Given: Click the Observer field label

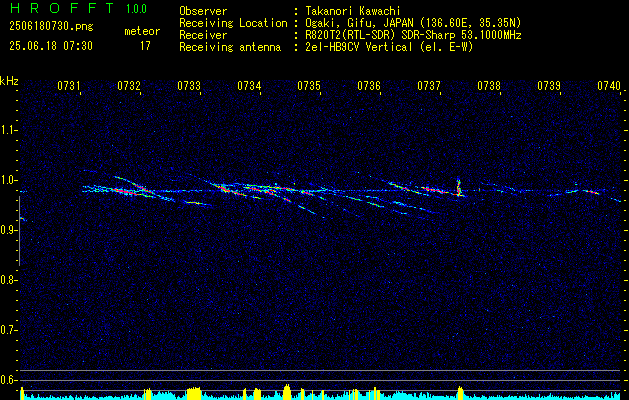Looking at the screenshot, I should click(x=203, y=11).
